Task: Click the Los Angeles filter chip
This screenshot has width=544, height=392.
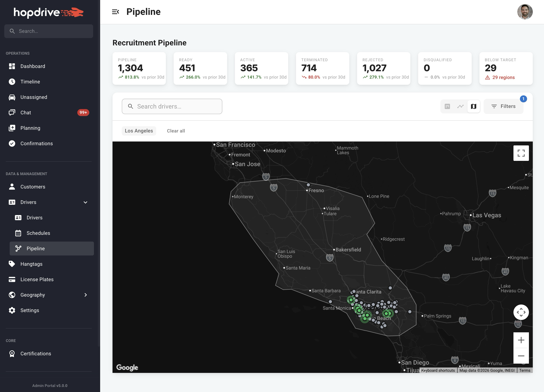Action: click(x=139, y=131)
